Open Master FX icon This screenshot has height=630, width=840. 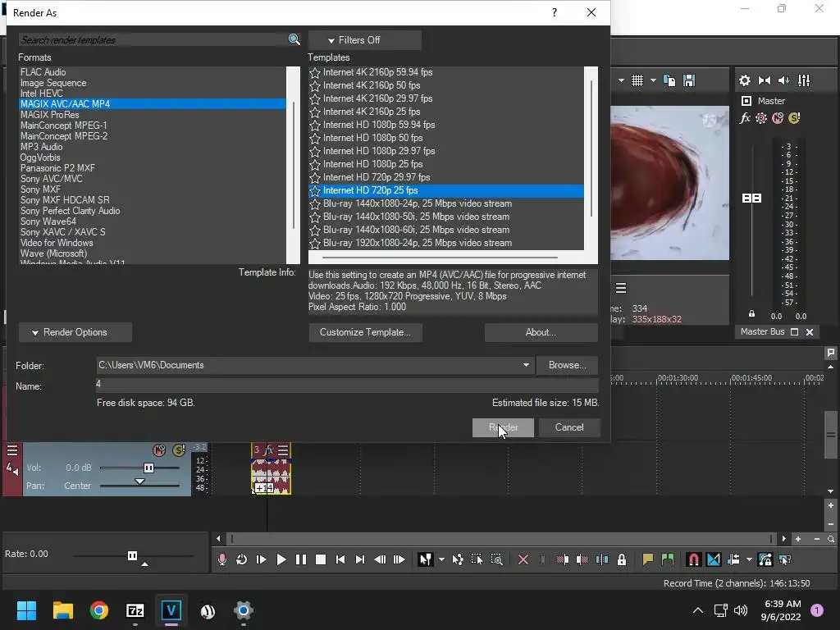[745, 118]
